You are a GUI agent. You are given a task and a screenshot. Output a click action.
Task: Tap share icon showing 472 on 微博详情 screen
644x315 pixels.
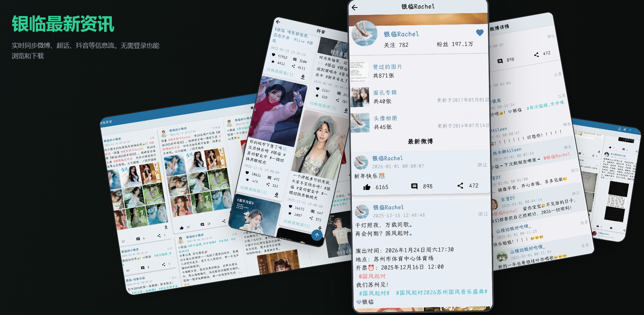pos(536,55)
